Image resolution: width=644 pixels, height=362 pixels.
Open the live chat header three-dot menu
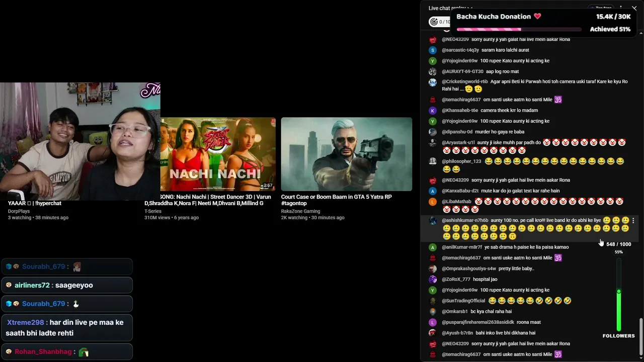[621, 8]
